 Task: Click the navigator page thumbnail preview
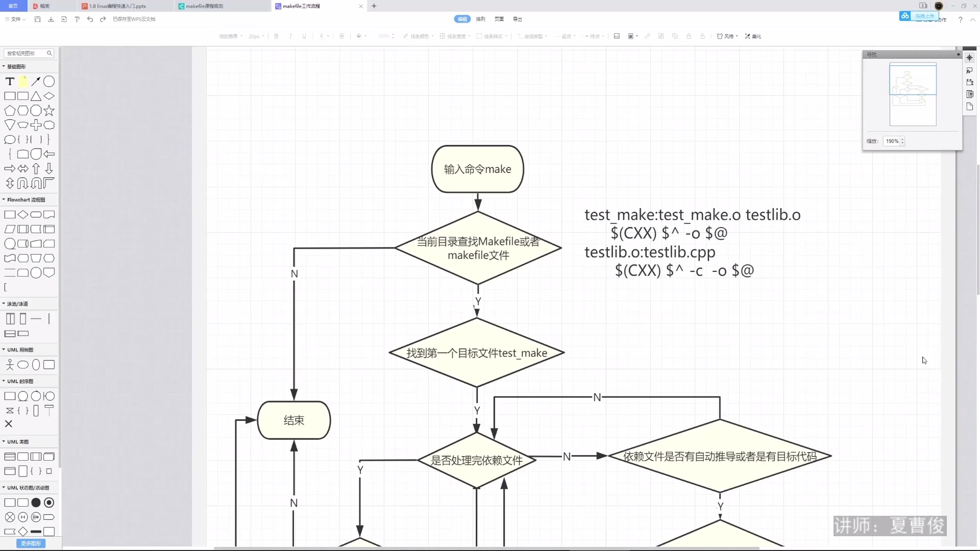[913, 94]
